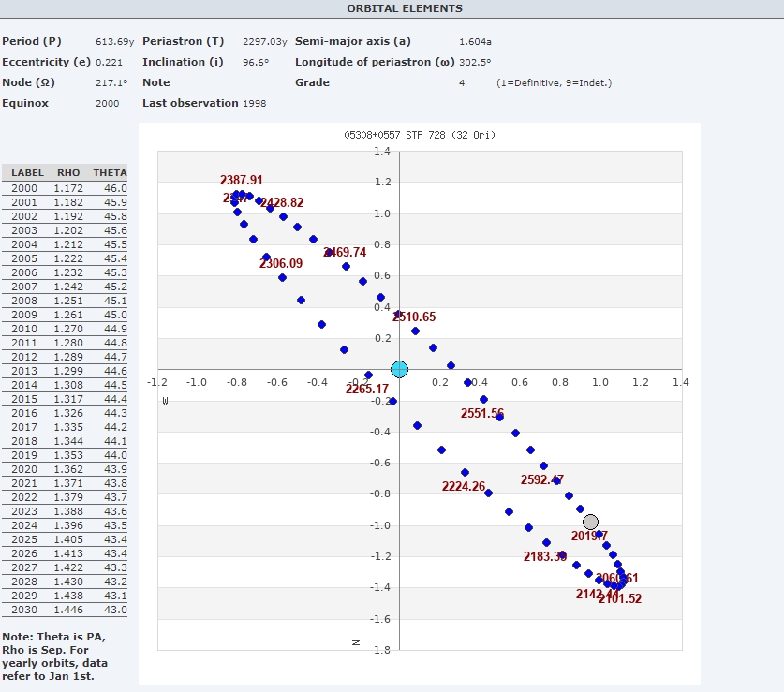Select the 2000 row in the ephemeris table
This screenshot has height=692, width=784.
[x=65, y=188]
